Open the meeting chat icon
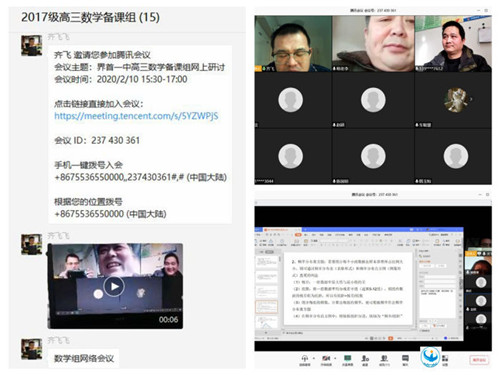 (x=405, y=359)
